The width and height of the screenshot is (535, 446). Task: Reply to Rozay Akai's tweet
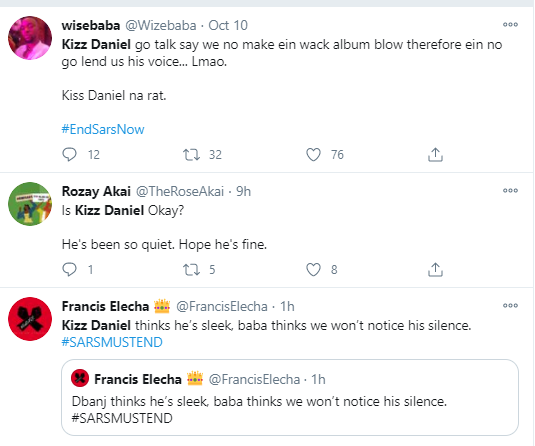pyautogui.click(x=69, y=270)
